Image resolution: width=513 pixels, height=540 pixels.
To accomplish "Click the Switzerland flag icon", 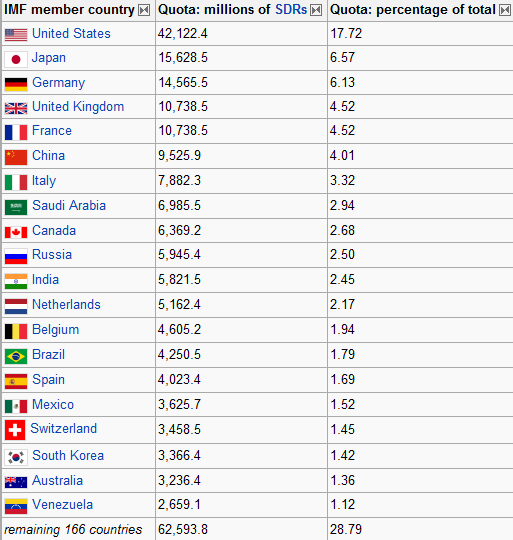I will tap(15, 430).
